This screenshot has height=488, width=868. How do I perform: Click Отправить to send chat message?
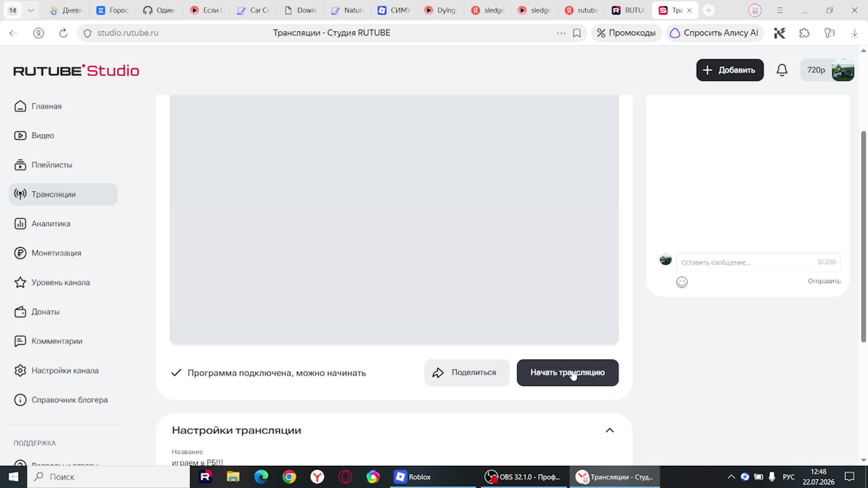click(824, 281)
